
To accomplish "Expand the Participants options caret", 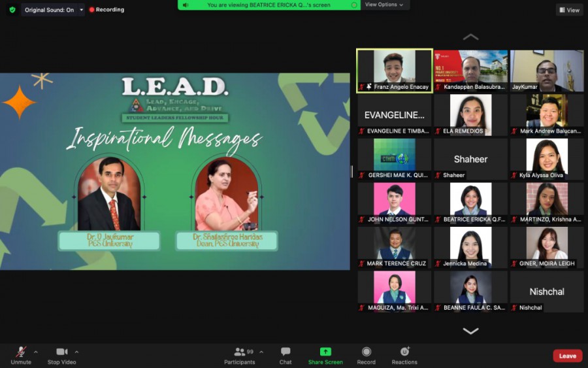I will click(x=261, y=352).
